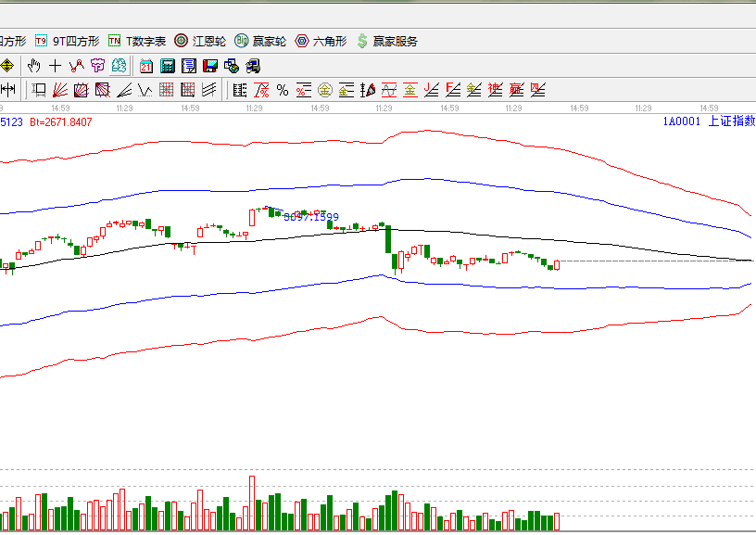The image size is (756, 535).
Task: Click the gold circled 金 icon
Action: (325, 90)
